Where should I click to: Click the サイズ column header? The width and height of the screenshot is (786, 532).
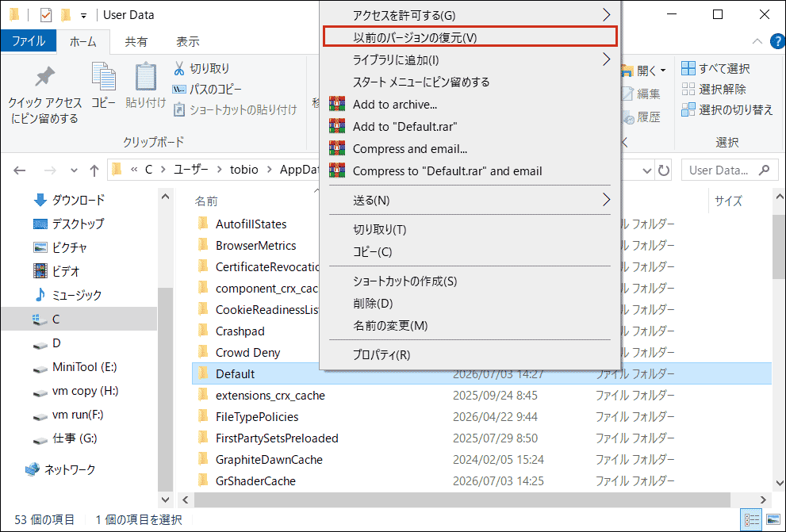[x=728, y=201]
